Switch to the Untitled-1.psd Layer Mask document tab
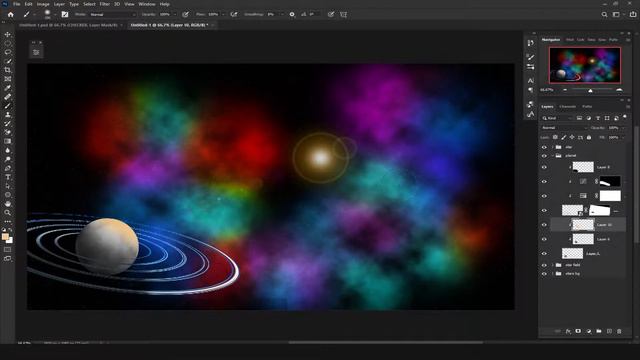The width and height of the screenshot is (640, 360). (x=68, y=25)
